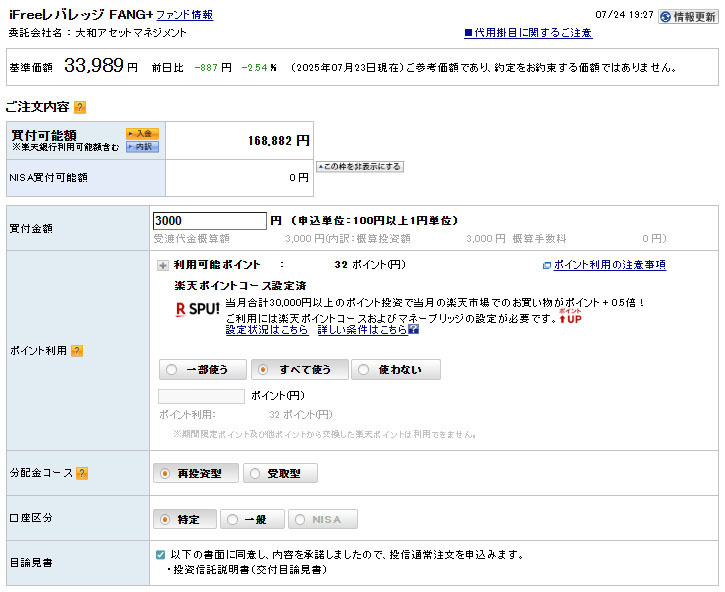Click help icon beside ポイント利用 label
This screenshot has height=592, width=725.
click(77, 351)
